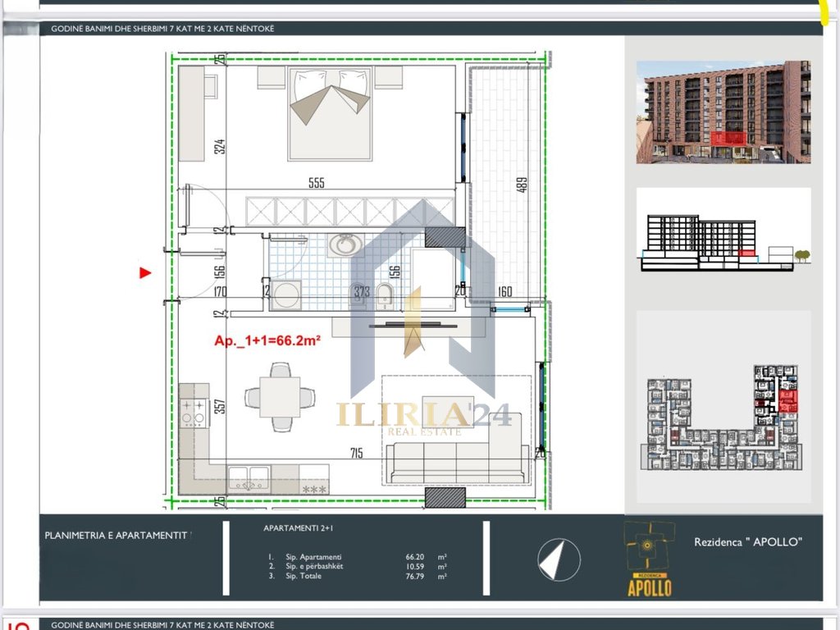Image resolution: width=840 pixels, height=630 pixels.
Task: Click the Rezidenca "APOLLO" title text
Action: 747,541
